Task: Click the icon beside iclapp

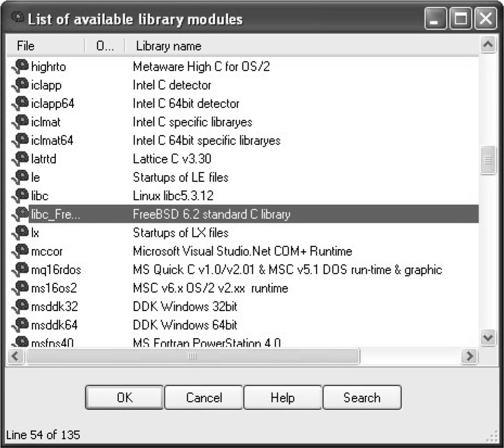Action: (x=20, y=85)
